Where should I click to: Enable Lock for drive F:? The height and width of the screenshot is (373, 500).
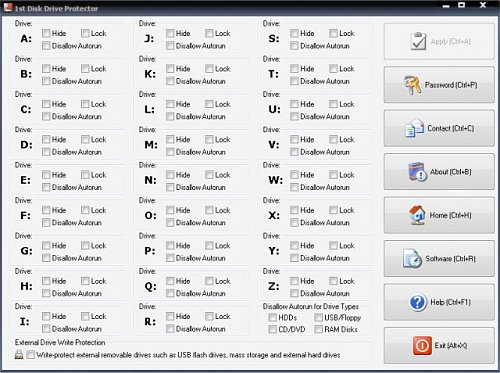tap(85, 210)
